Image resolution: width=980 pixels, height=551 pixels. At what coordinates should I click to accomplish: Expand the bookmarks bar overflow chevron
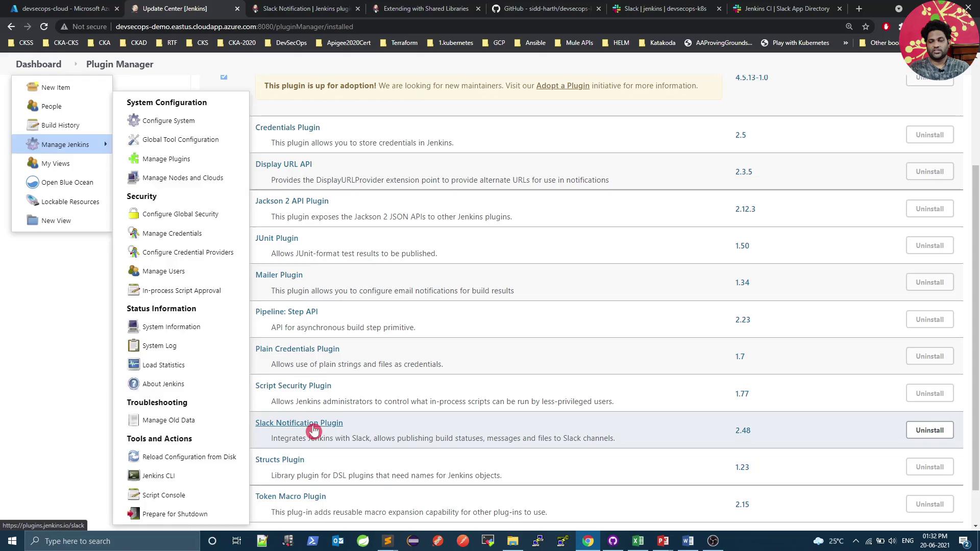point(845,43)
